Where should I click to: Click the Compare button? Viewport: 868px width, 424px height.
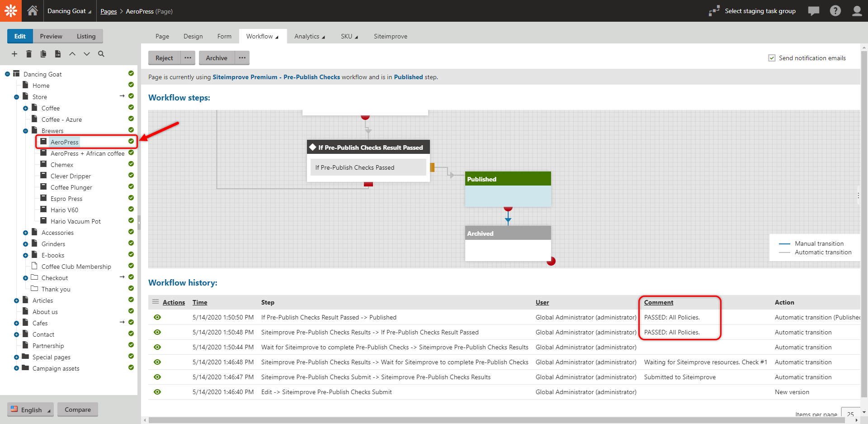78,410
